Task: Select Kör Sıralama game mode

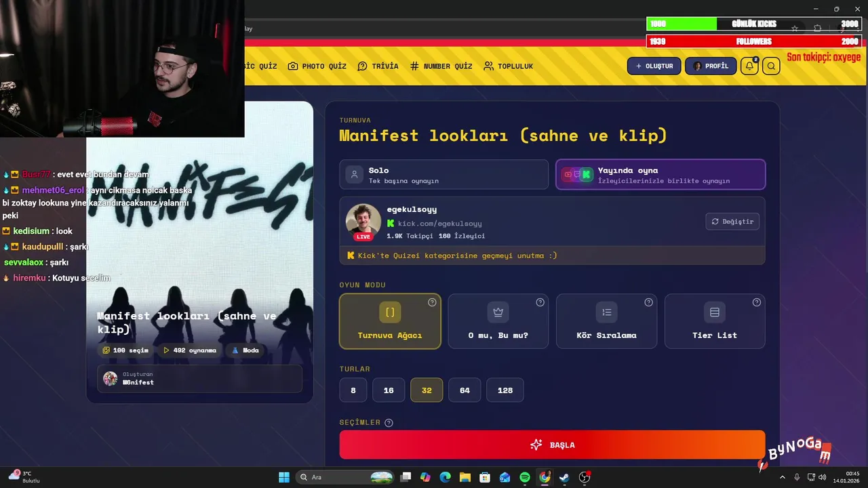Action: (606, 321)
